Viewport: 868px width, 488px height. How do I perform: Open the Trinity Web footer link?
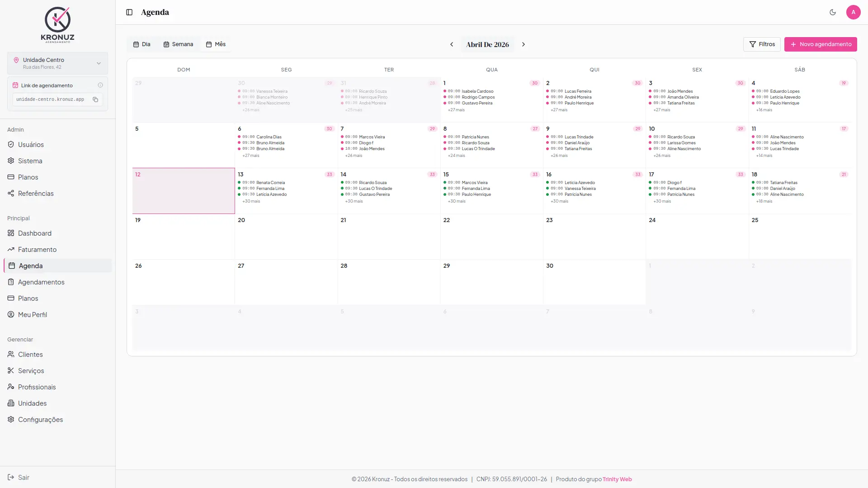pos(617,479)
